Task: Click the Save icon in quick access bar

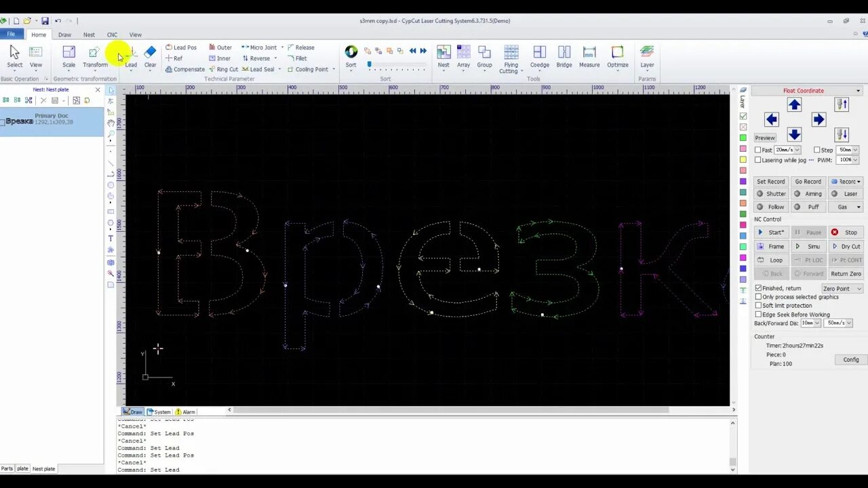Action: tap(45, 21)
